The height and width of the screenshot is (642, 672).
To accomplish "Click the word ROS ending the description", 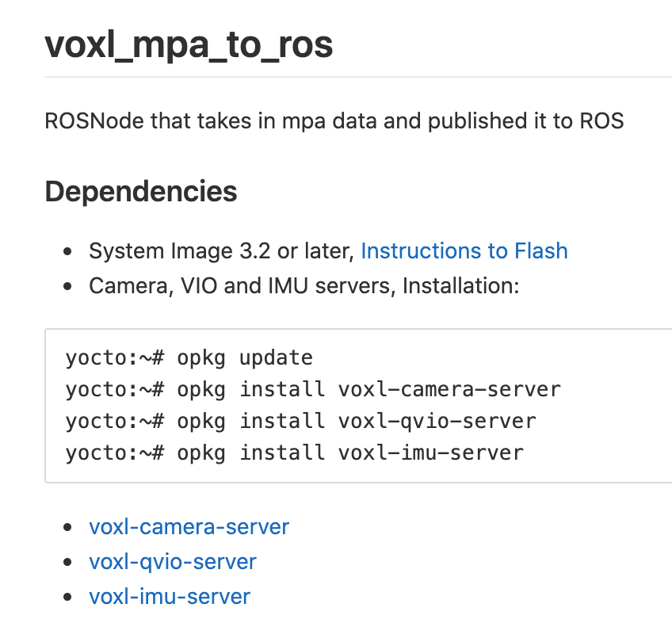I will tap(601, 120).
